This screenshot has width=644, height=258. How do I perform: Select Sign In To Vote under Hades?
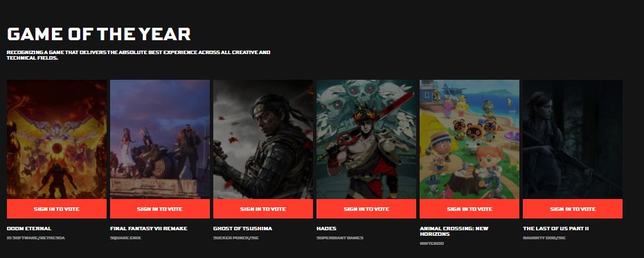[x=366, y=209]
